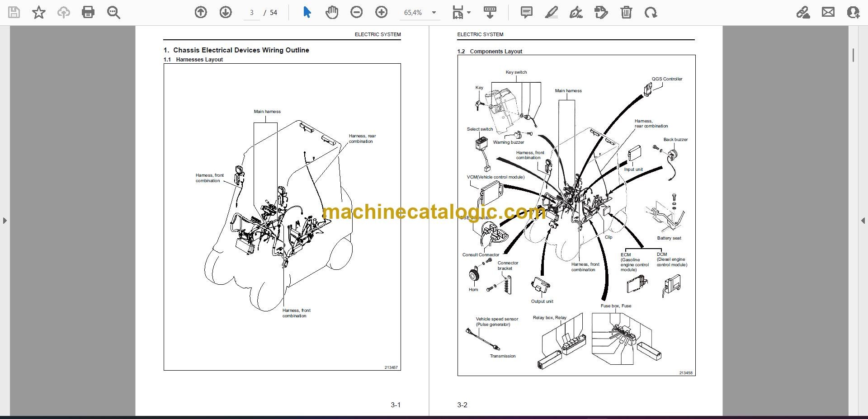This screenshot has width=868, height=419.
Task: Click the "1.2 Components Layout" heading
Action: click(x=490, y=52)
